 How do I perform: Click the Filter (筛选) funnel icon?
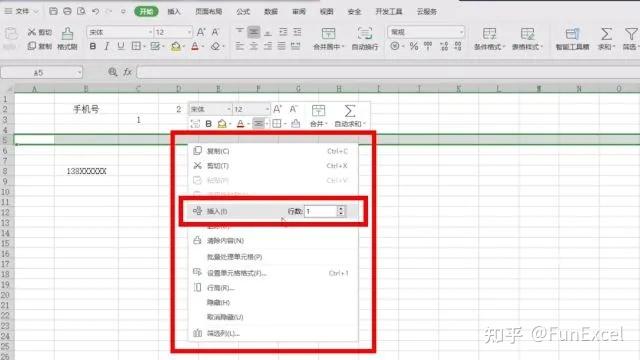(631, 34)
